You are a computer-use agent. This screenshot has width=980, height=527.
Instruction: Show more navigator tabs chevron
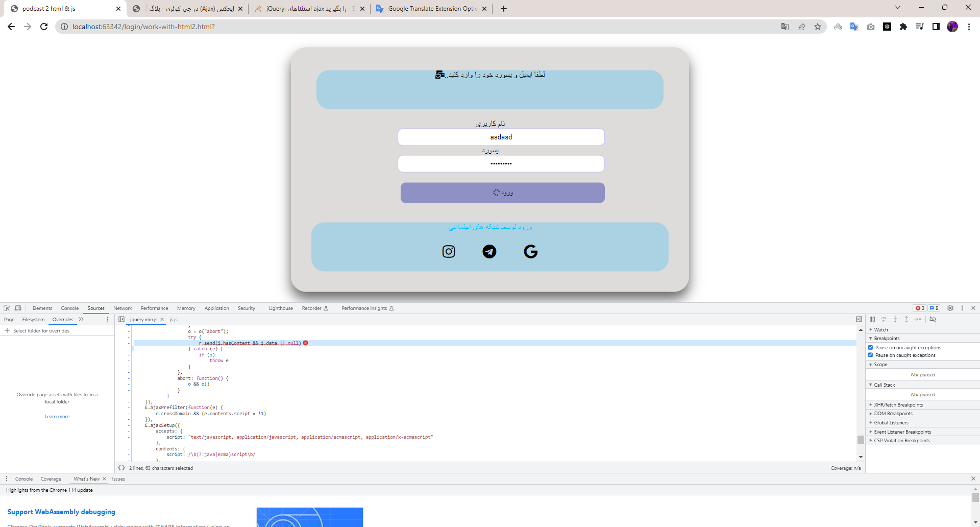81,319
